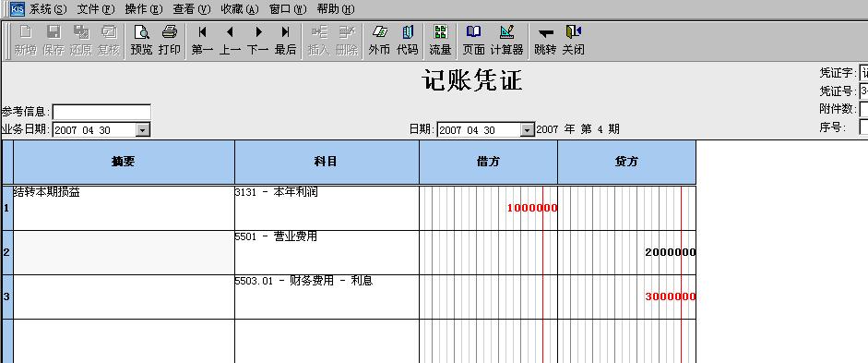Open the 计算器 calculator tool

tap(506, 40)
